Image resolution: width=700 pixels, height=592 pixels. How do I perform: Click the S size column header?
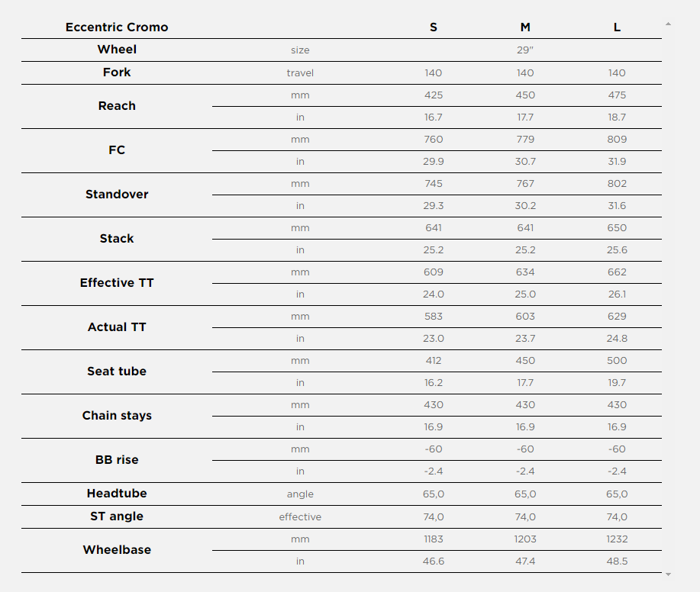433,27
